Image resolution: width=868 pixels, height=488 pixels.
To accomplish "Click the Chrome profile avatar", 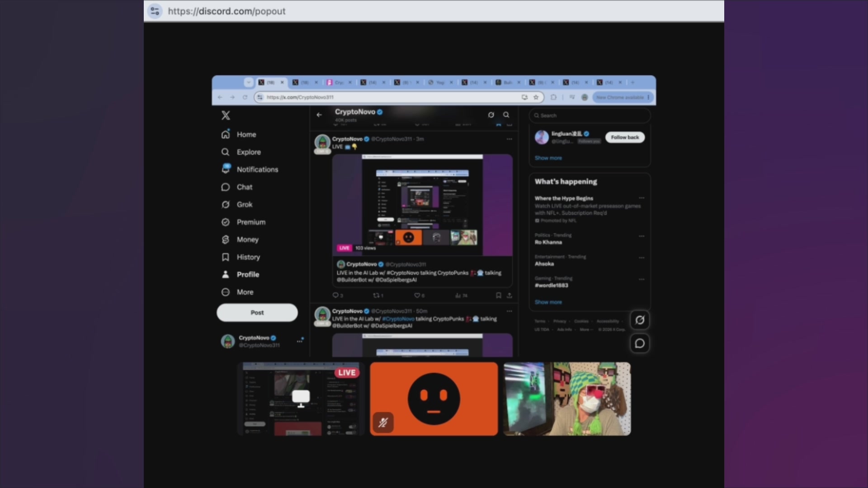I will click(x=585, y=97).
